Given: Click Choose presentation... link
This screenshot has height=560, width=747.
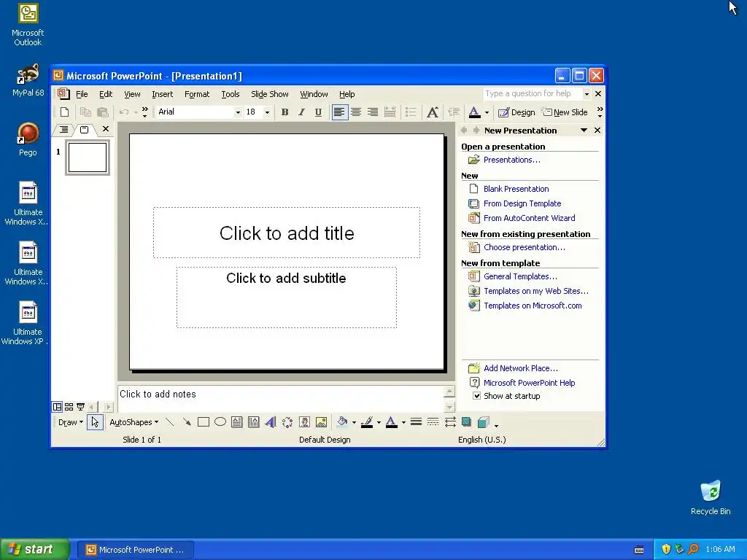Looking at the screenshot, I should pyautogui.click(x=525, y=248).
